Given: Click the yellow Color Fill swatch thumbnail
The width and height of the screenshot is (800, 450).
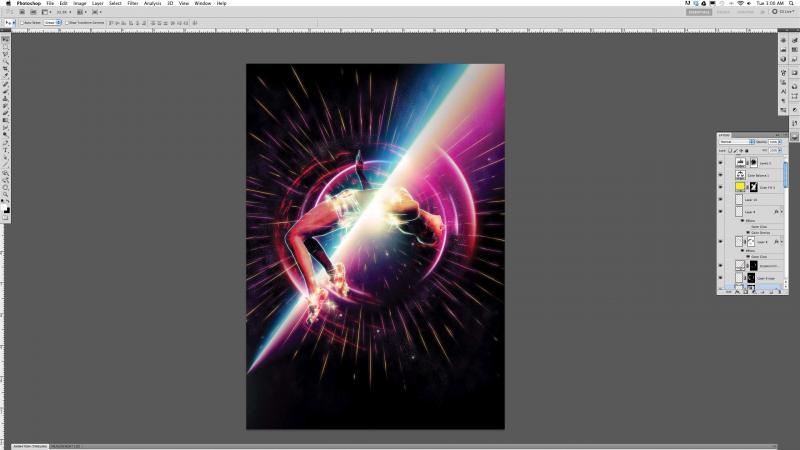Looking at the screenshot, I should (741, 187).
